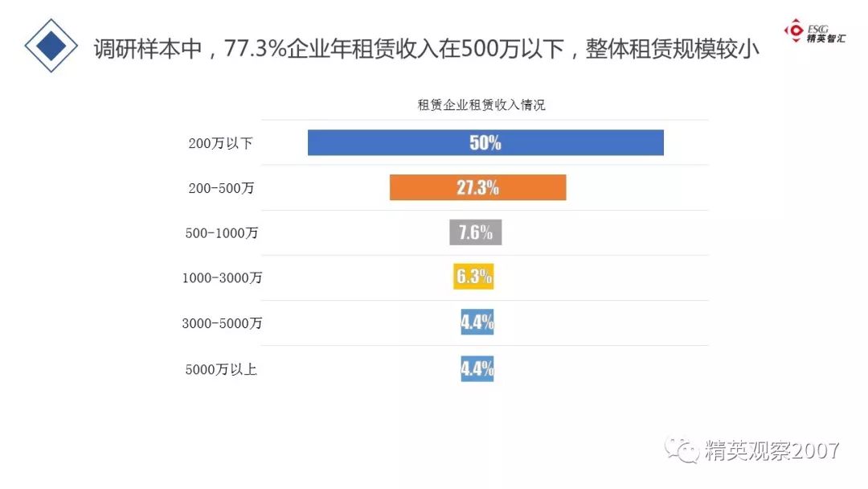This screenshot has height=489, width=868.
Task: Select the orange 27.3% bar
Action: 477,187
